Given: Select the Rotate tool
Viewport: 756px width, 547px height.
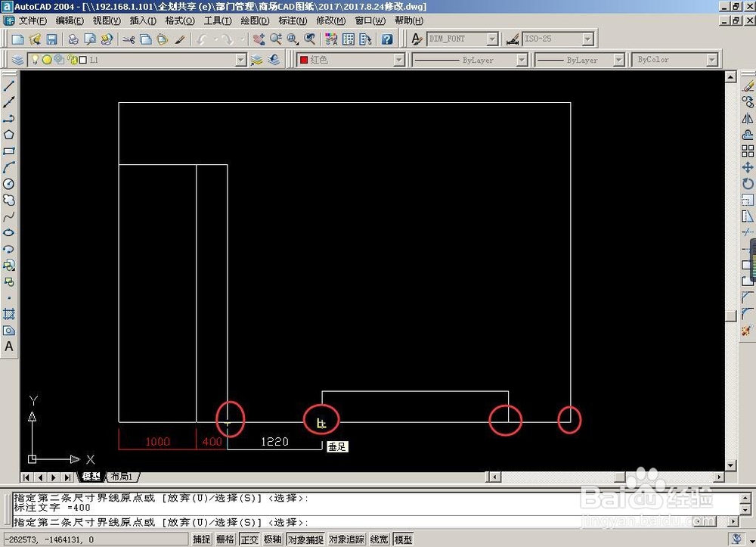Looking at the screenshot, I should 748,184.
